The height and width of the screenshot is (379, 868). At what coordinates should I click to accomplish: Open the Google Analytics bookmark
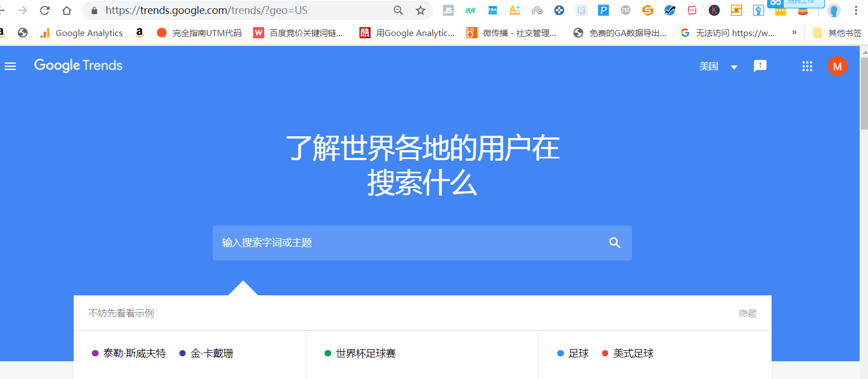pos(81,33)
